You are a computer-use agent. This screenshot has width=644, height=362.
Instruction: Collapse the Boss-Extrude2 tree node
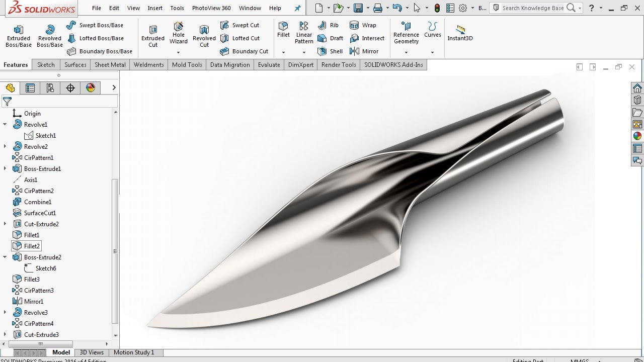(x=5, y=257)
